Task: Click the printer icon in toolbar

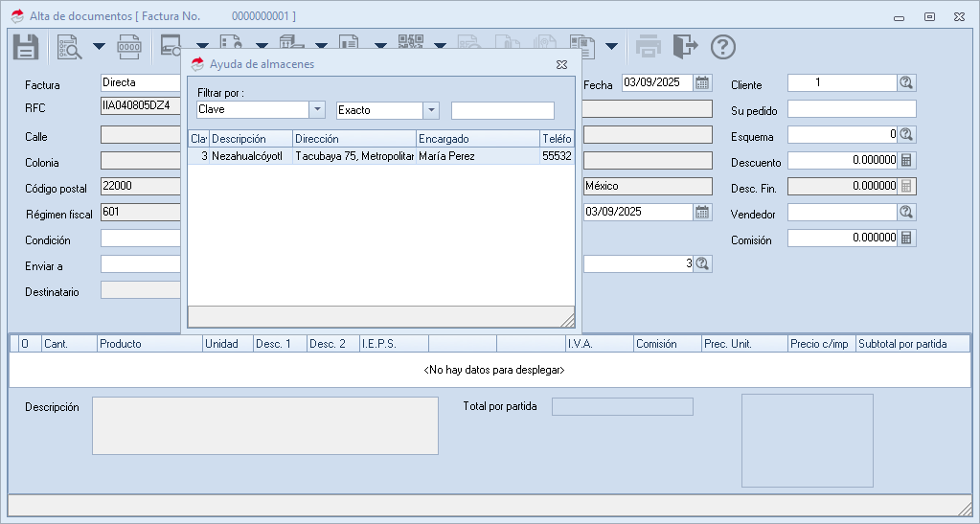Action: 649,46
